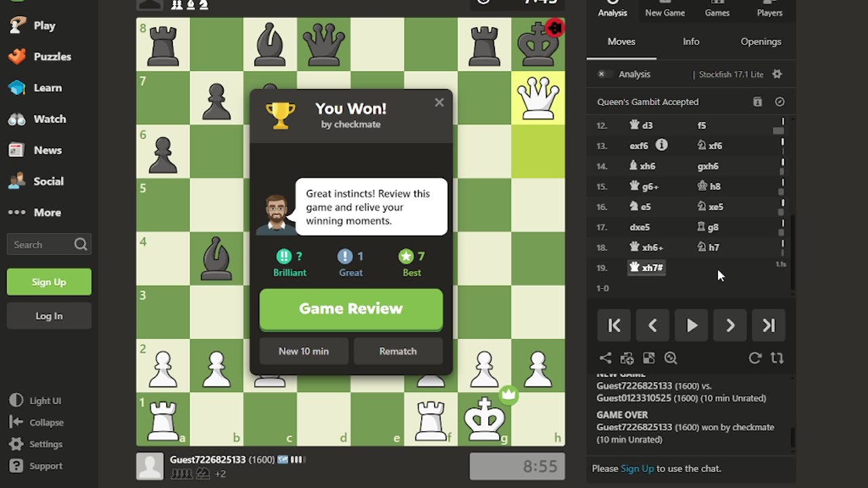868x488 pixels.
Task: Select move 15 Queen g6+
Action: coord(644,186)
